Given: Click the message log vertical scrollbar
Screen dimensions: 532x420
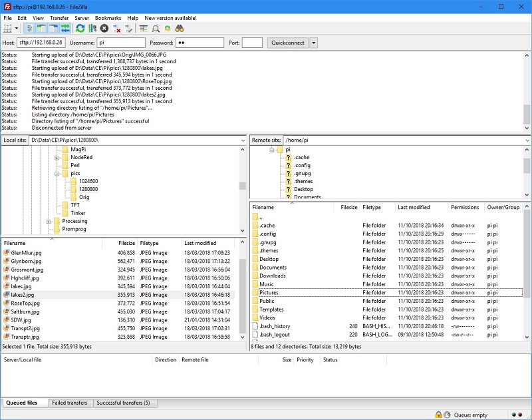Looking at the screenshot, I should pyautogui.click(x=527, y=92).
